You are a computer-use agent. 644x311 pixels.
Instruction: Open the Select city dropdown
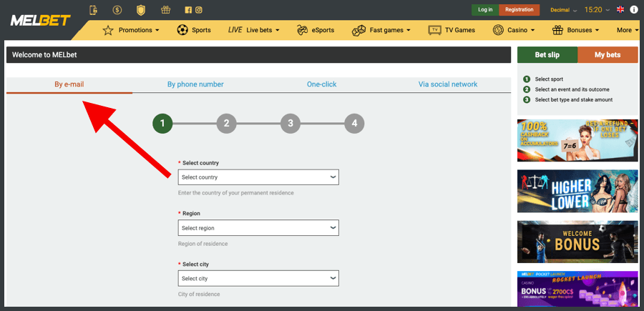click(x=258, y=278)
